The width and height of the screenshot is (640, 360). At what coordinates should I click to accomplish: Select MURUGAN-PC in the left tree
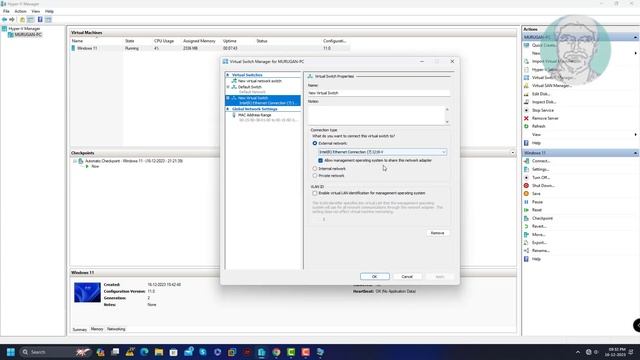pos(28,35)
